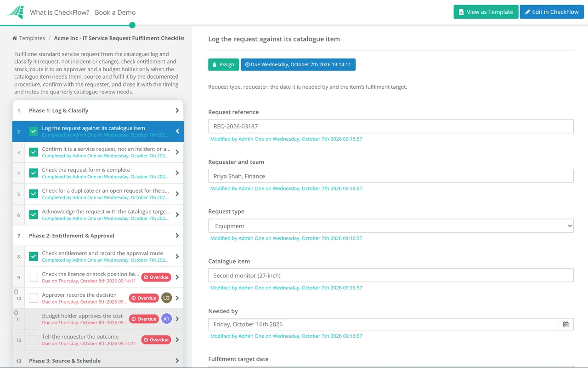This screenshot has width=588, height=368.
Task: Click Edit in CheckFlow button
Action: (x=552, y=12)
